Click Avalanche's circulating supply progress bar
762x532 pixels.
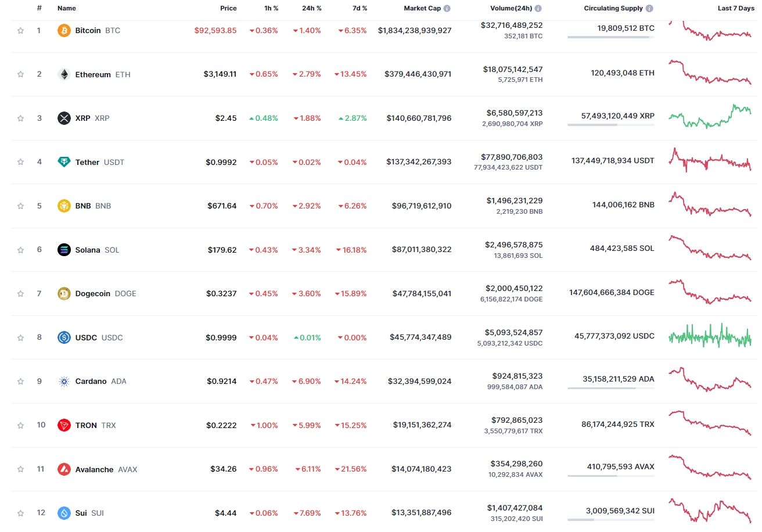[x=611, y=476]
